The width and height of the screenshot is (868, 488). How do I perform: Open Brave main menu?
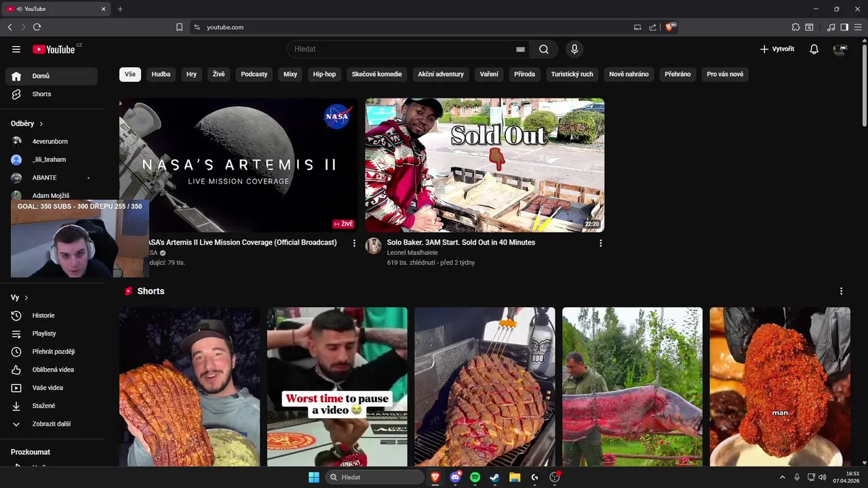[x=858, y=27]
